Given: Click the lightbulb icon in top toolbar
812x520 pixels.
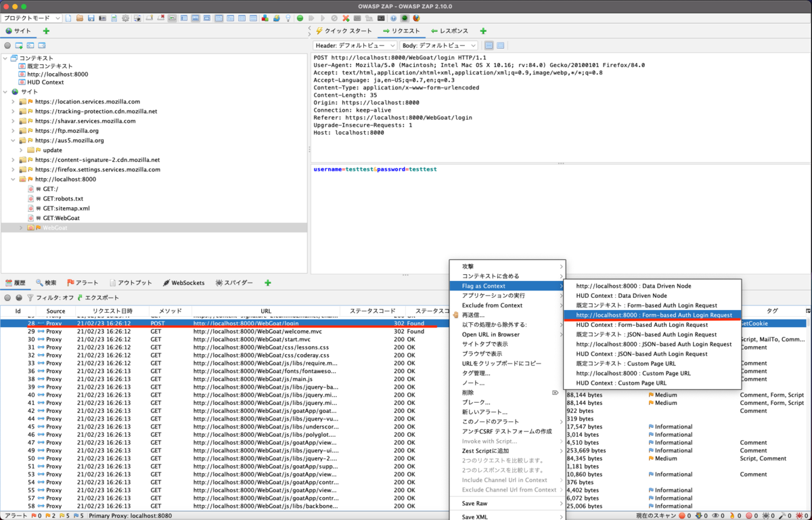Looking at the screenshot, I should pos(288,18).
